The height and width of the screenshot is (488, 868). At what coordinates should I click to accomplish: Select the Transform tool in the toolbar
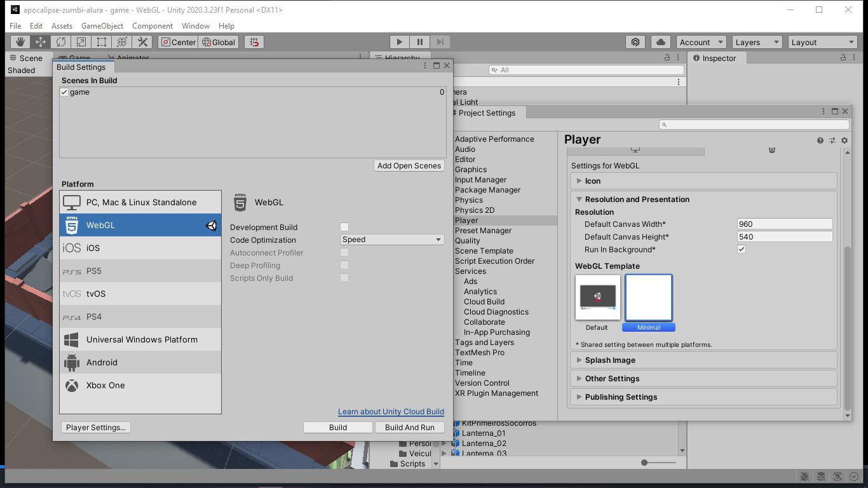point(122,42)
